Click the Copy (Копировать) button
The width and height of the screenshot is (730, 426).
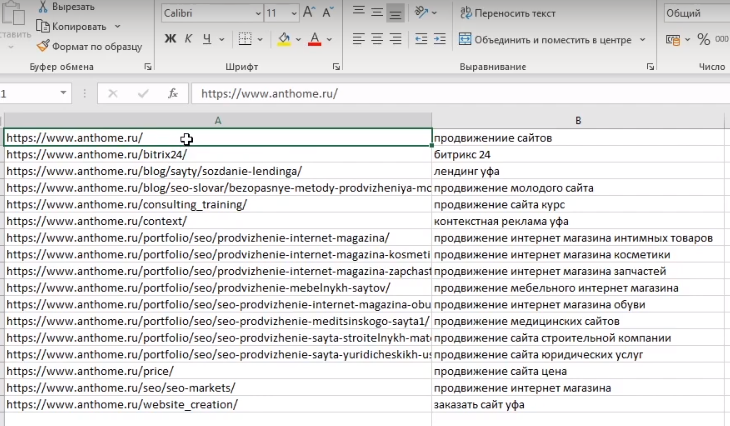(71, 27)
